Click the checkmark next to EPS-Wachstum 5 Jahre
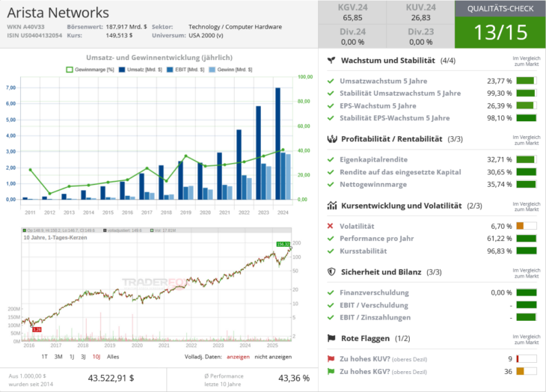The image size is (546, 392). pos(331,105)
